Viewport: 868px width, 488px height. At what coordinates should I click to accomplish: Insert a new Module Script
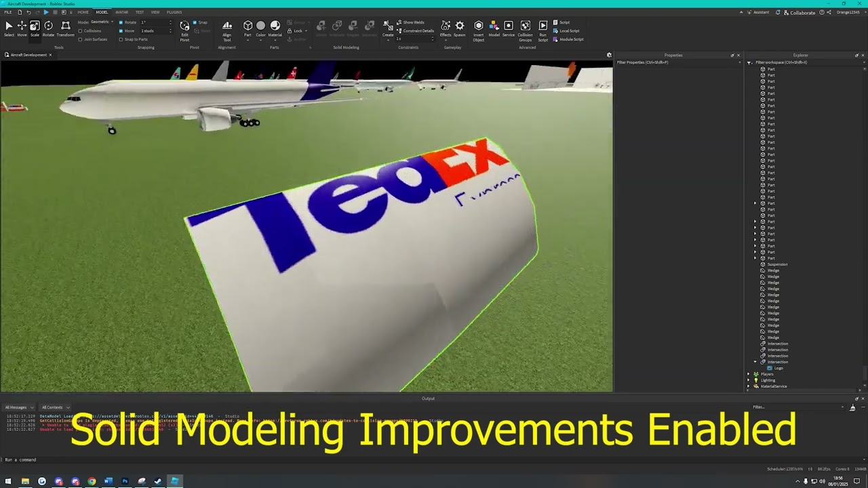tap(568, 39)
